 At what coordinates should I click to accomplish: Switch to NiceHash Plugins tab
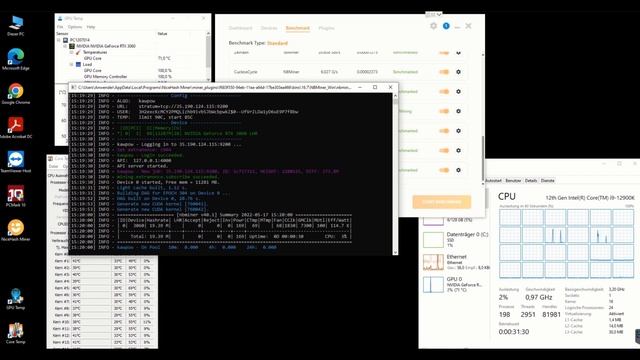point(326,28)
